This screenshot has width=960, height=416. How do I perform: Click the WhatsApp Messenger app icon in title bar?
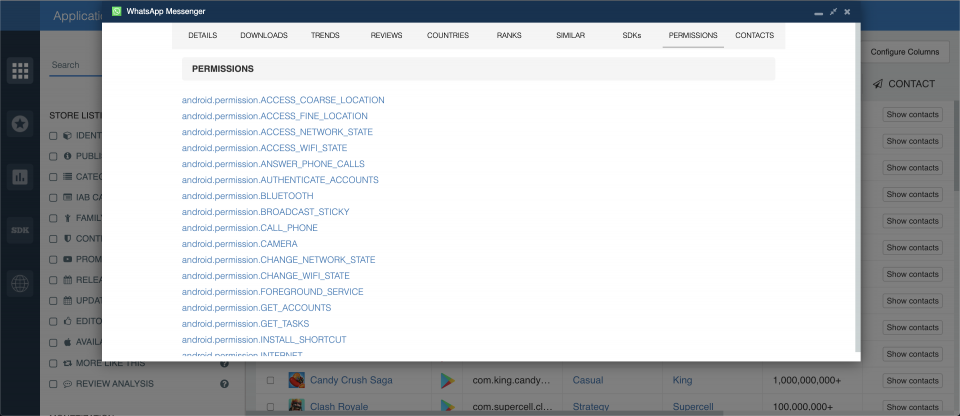117,11
